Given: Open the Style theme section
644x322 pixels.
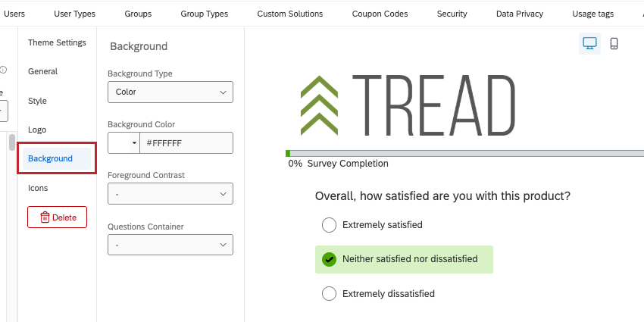Looking at the screenshot, I should click(37, 101).
